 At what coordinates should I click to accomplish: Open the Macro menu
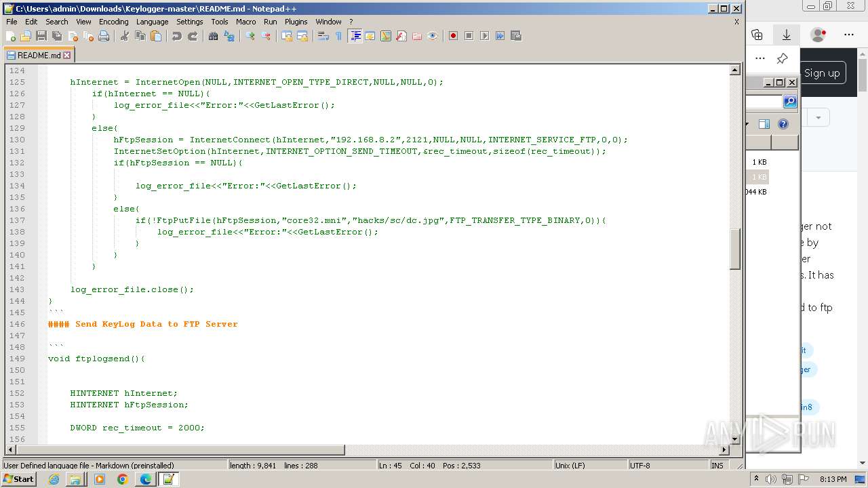[x=246, y=22]
